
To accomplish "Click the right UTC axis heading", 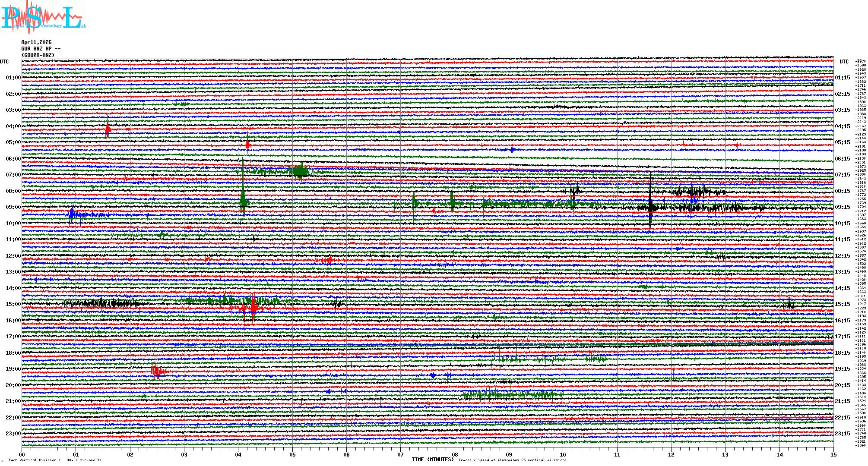I will click(x=844, y=62).
